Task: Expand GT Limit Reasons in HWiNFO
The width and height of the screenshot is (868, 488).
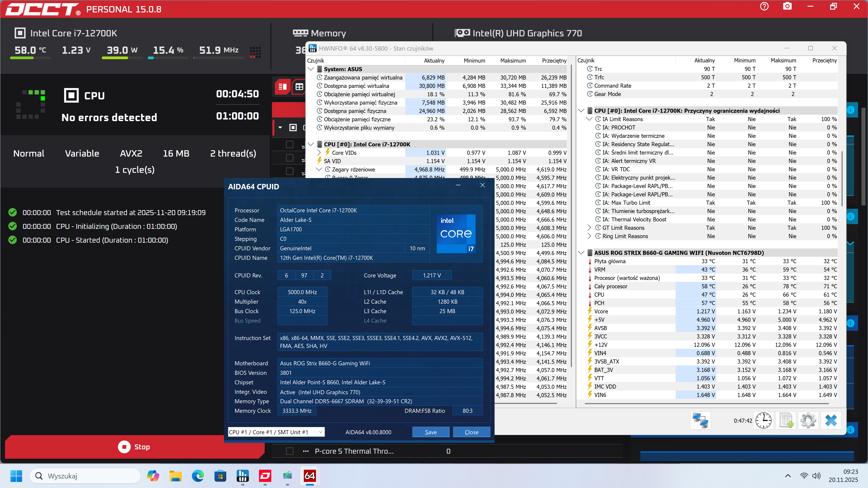Action: pyautogui.click(x=589, y=228)
